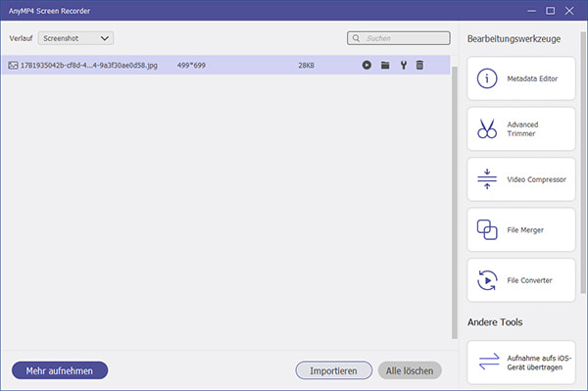Click the dropdown chevron next to Screenshot
588x391 pixels.
pos(105,38)
